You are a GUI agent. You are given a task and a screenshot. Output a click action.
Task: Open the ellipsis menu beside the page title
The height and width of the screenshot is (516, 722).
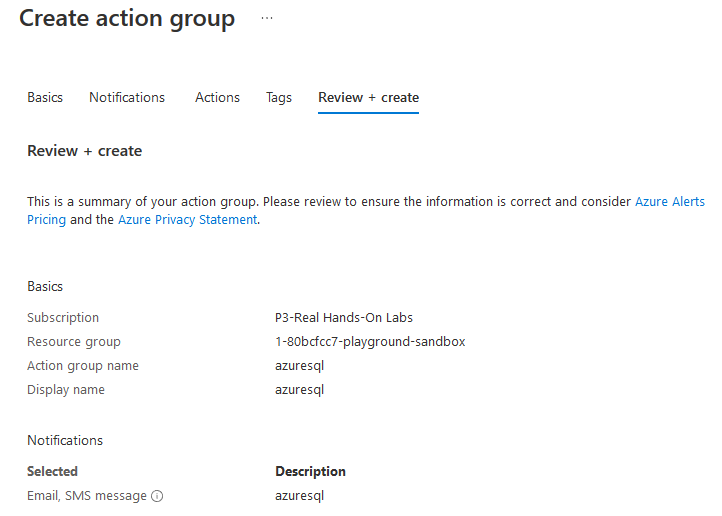tap(267, 19)
